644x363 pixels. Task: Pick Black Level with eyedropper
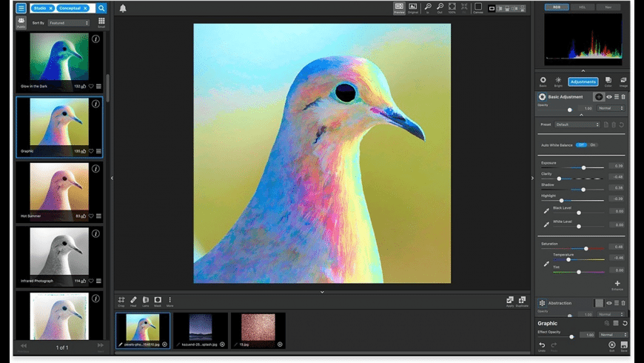[546, 211]
